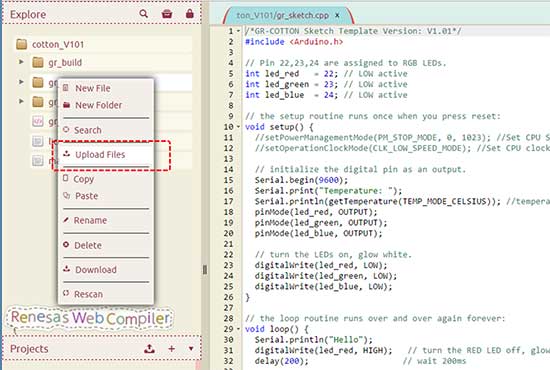
Task: Click the search magnifier icon in Explore header
Action: click(143, 14)
